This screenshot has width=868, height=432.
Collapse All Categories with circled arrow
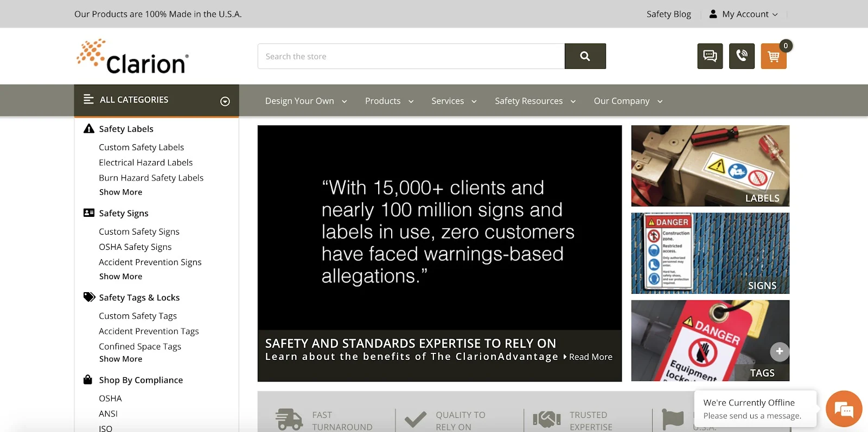click(225, 101)
